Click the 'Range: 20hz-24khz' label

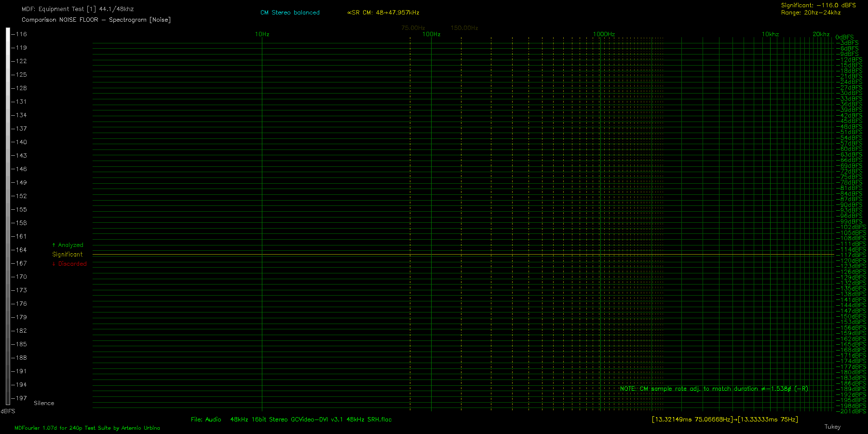(x=811, y=13)
